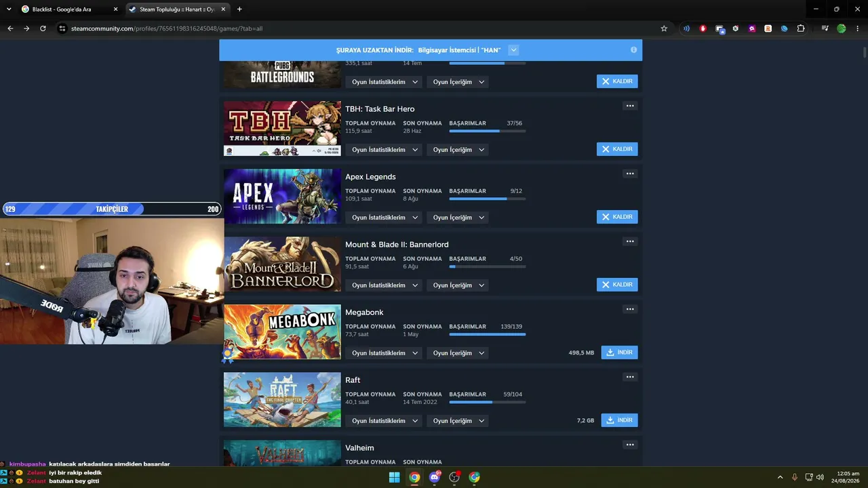View site information for steamcommunity.com
Image resolution: width=868 pixels, height=488 pixels.
[62, 28]
